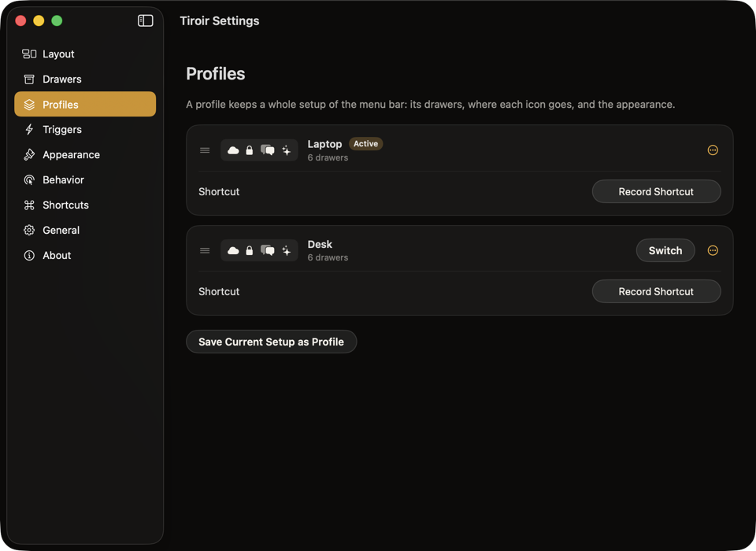Switch to the Behavior section
756x551 pixels.
pos(85,179)
